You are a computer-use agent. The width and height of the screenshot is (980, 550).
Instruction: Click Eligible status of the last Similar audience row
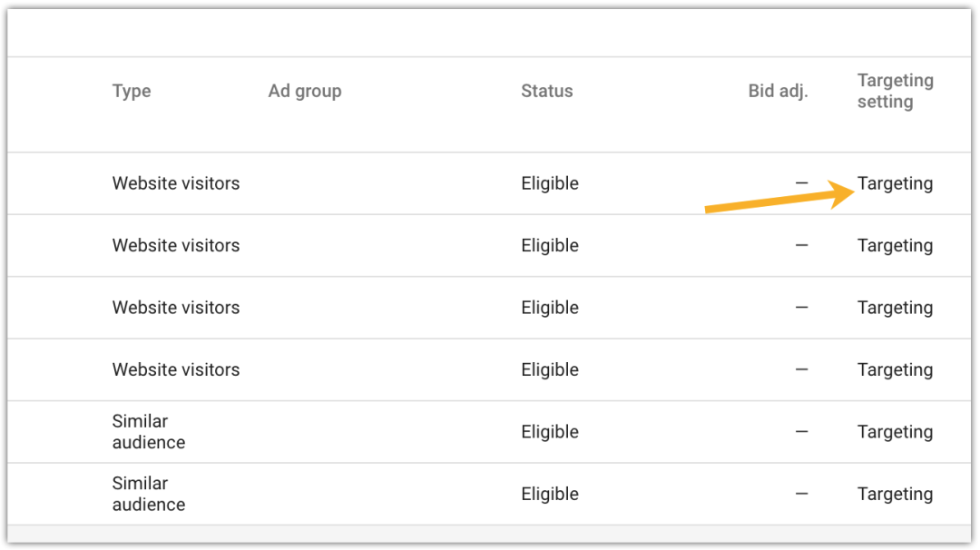(550, 494)
